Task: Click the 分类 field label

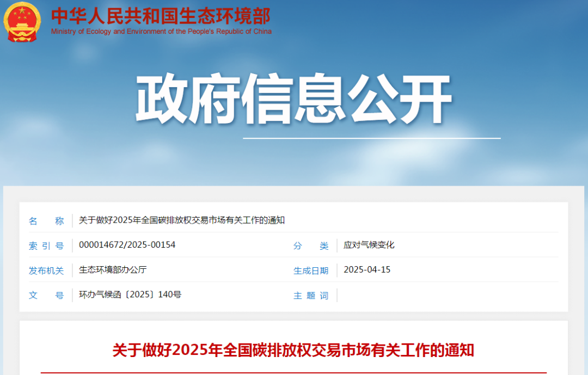Action: click(311, 246)
